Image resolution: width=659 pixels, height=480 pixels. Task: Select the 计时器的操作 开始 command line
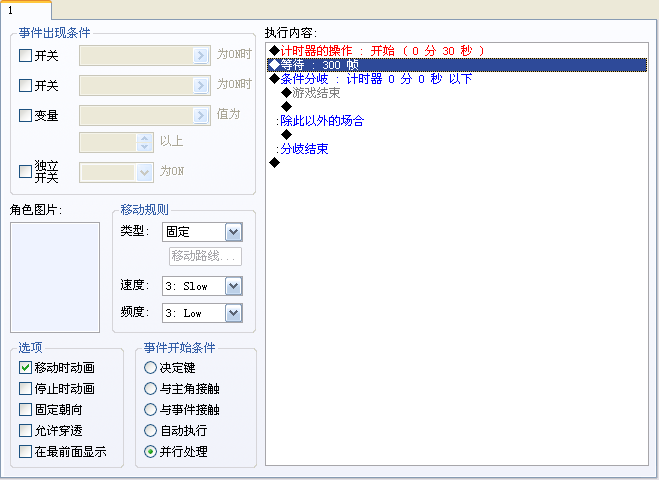[x=457, y=51]
